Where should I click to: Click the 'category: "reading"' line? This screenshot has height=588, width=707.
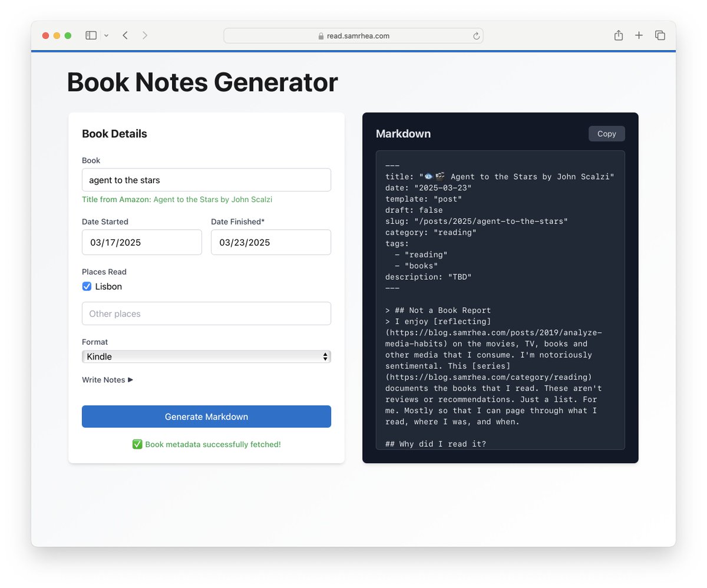pyautogui.click(x=431, y=232)
